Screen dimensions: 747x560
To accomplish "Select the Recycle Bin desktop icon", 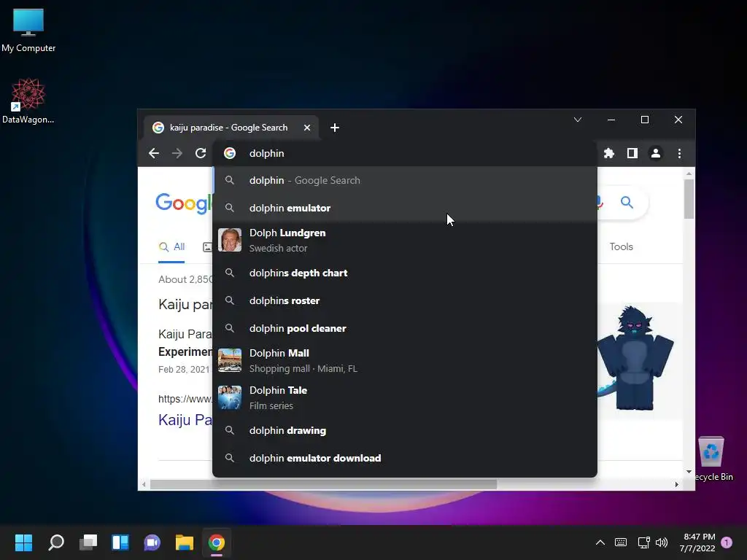I will [x=712, y=459].
